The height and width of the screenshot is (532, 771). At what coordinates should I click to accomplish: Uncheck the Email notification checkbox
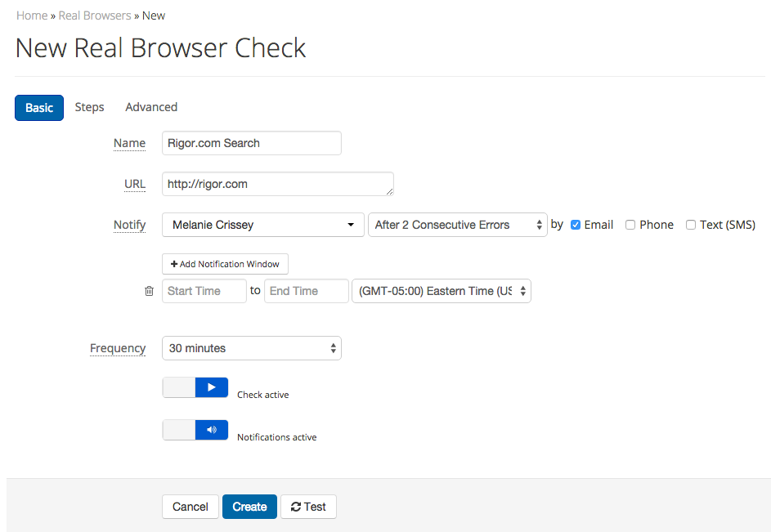(x=576, y=225)
